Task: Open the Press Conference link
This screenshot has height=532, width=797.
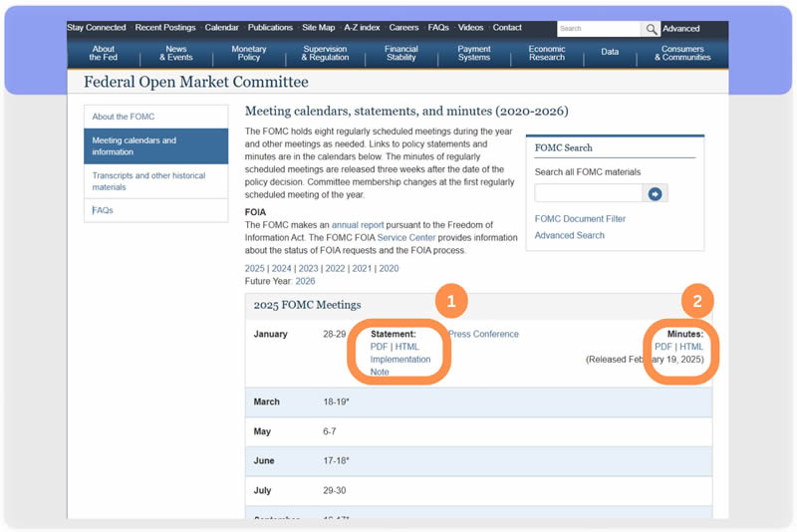Action: coord(483,334)
